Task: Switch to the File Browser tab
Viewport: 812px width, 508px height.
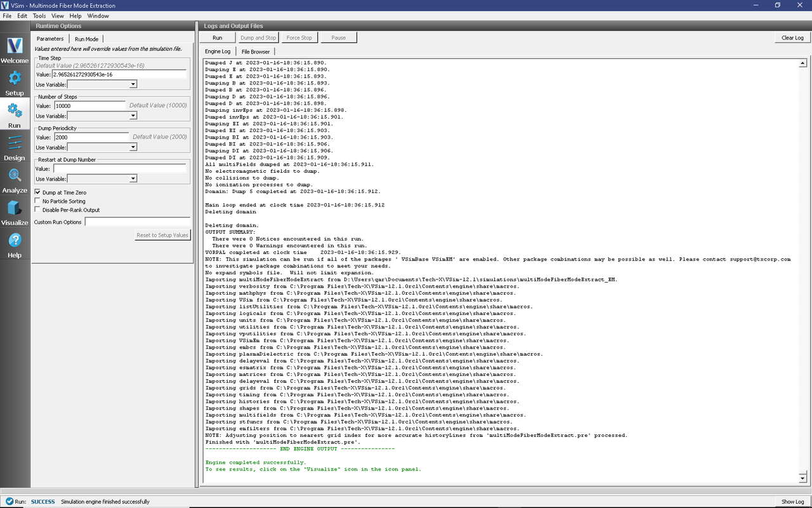Action: pyautogui.click(x=255, y=51)
